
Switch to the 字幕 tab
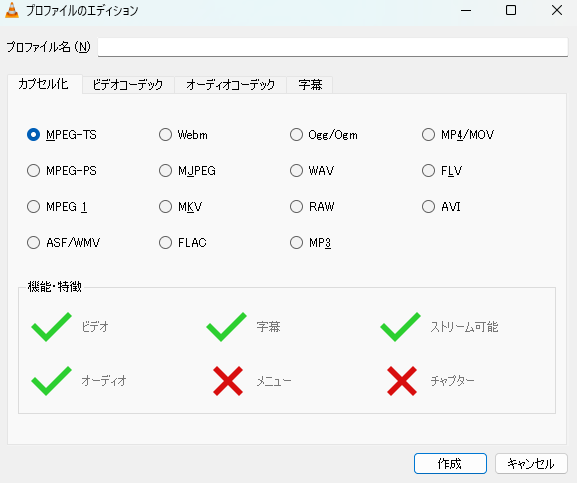(x=310, y=85)
